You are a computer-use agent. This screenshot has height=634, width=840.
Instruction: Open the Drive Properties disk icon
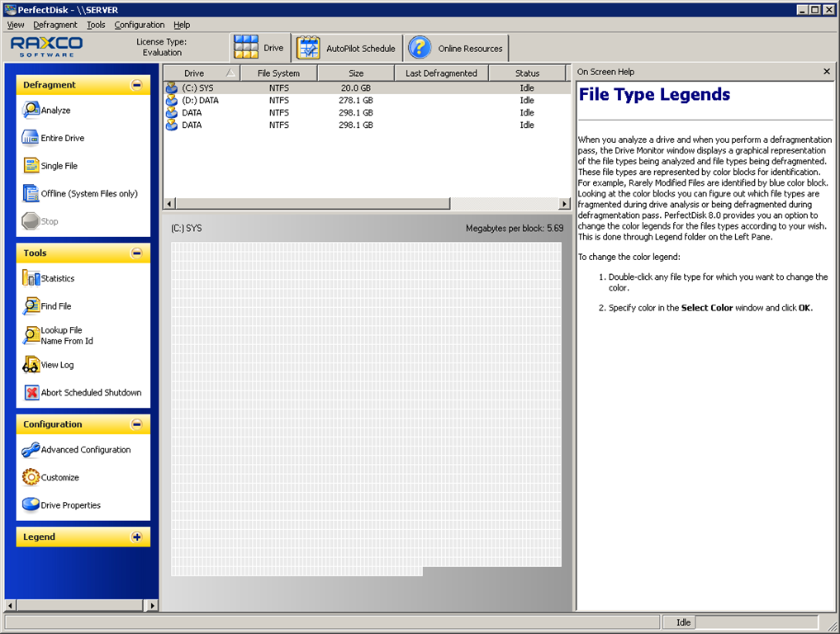tap(31, 504)
